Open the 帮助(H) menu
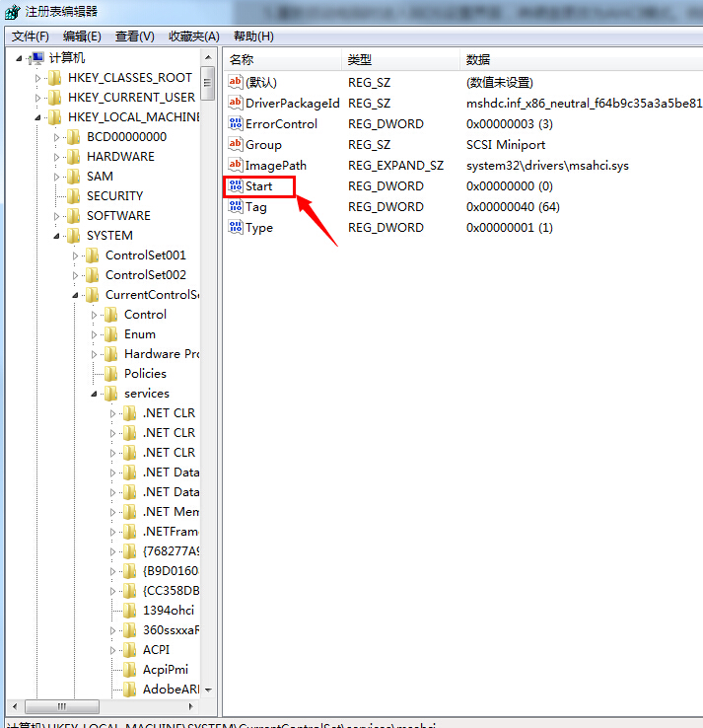The height and width of the screenshot is (728, 703). 253,36
